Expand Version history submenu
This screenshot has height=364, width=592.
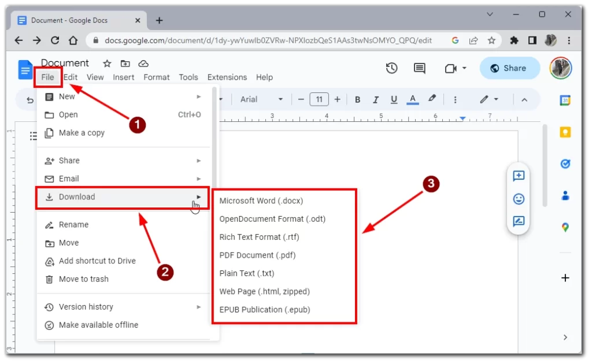tap(124, 307)
